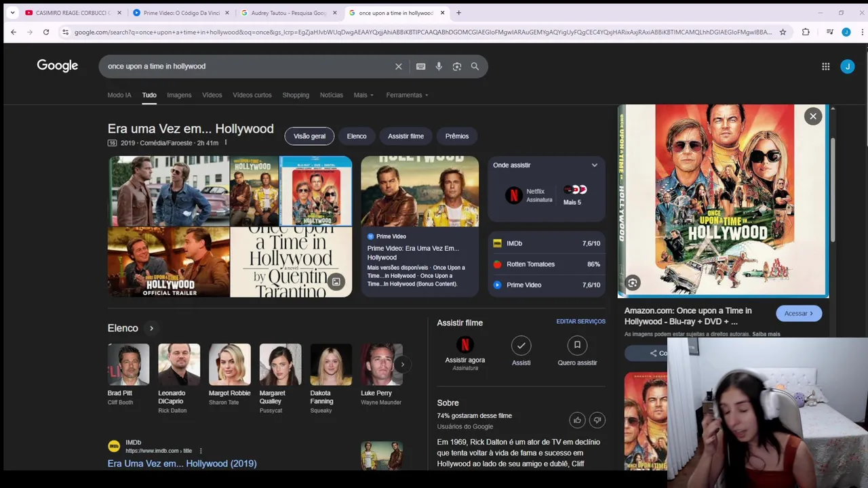Clear the search box text with the X icon

[399, 66]
